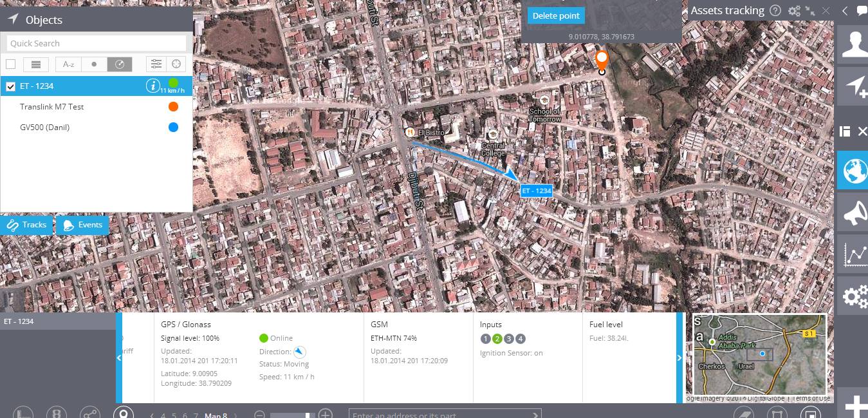Click the orange Translink M7 Test color dot

[173, 107]
